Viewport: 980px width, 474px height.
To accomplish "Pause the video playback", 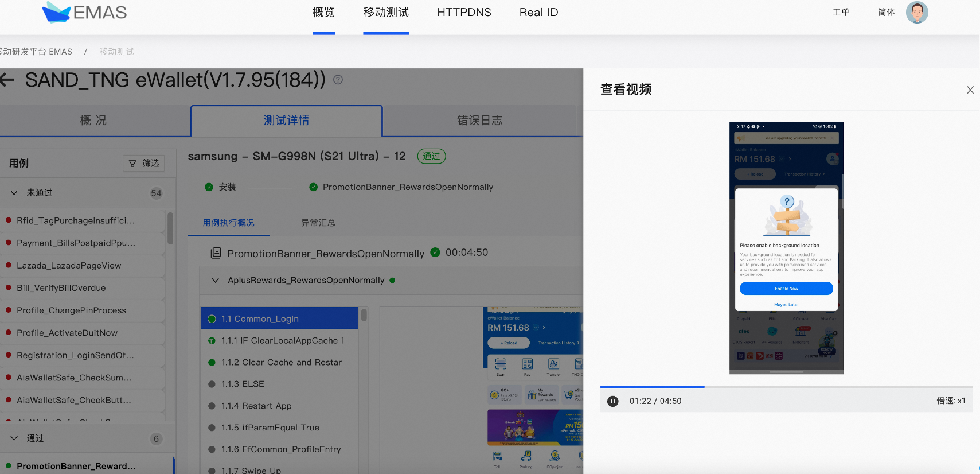I will (x=613, y=401).
